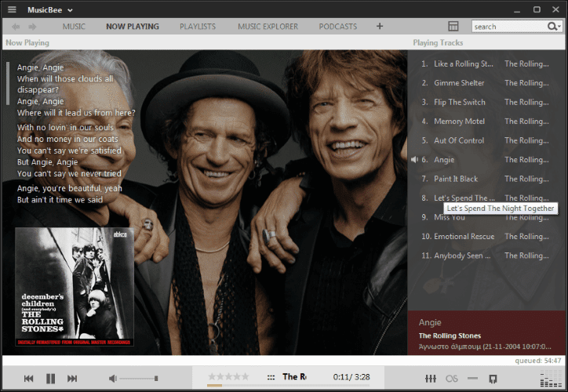Open the equalizer controls icon

(x=431, y=379)
